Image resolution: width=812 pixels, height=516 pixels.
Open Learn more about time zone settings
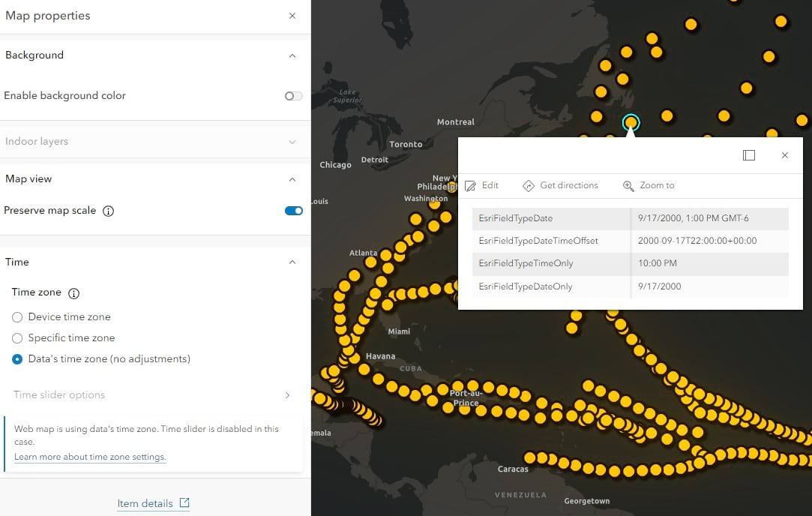coord(90,457)
